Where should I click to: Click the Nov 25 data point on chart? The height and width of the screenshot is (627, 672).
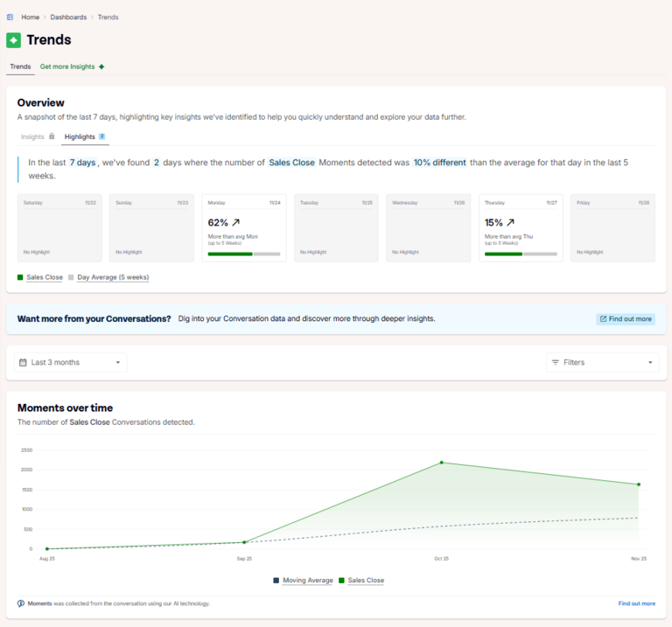(x=639, y=484)
